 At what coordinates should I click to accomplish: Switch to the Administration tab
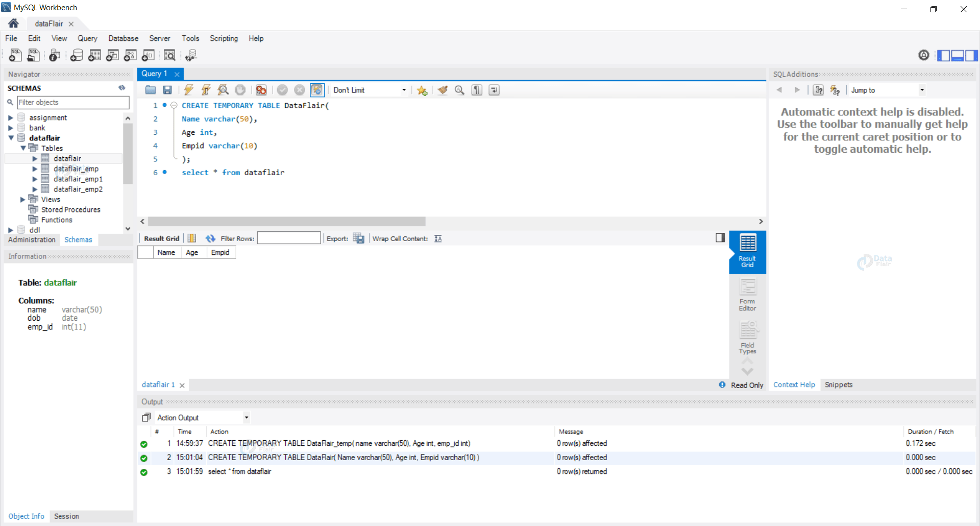(32, 240)
